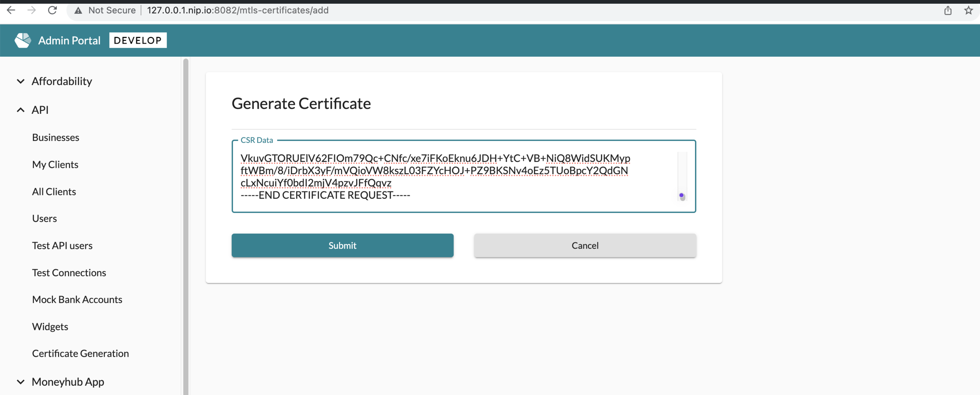The width and height of the screenshot is (980, 395).
Task: Click the Admin Portal title link
Action: pyautogui.click(x=69, y=40)
